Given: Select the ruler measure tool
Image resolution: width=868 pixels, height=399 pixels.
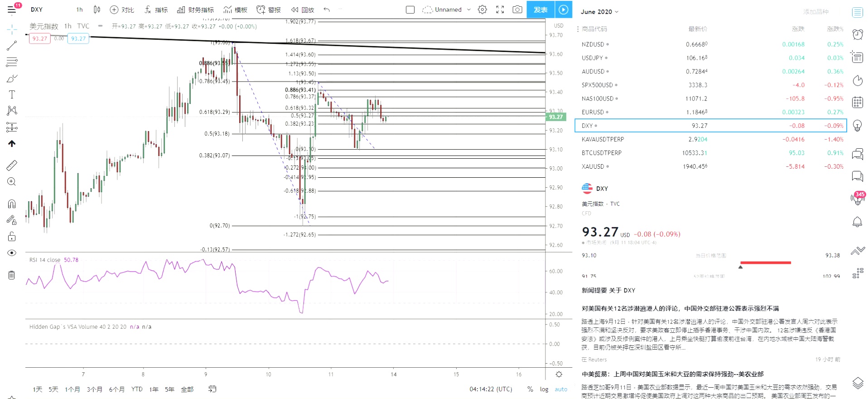Looking at the screenshot, I should pyautogui.click(x=12, y=165).
